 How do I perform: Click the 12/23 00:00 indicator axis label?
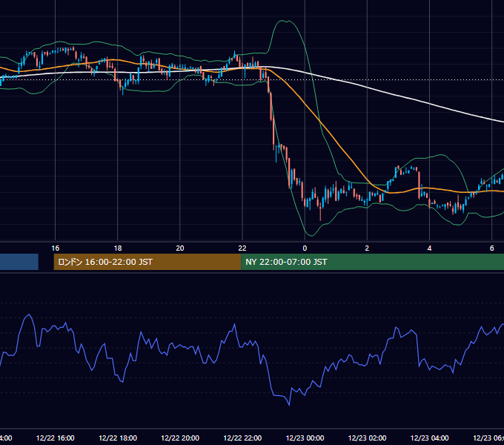[x=305, y=438]
